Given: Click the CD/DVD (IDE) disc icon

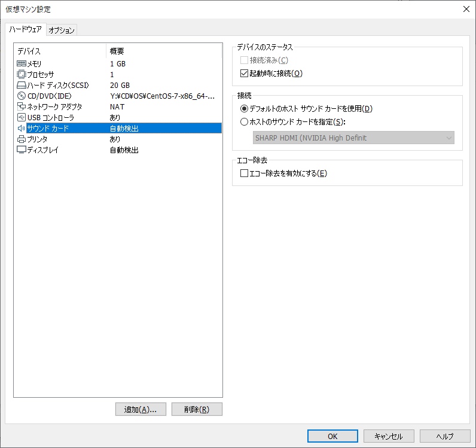Looking at the screenshot, I should tap(22, 96).
